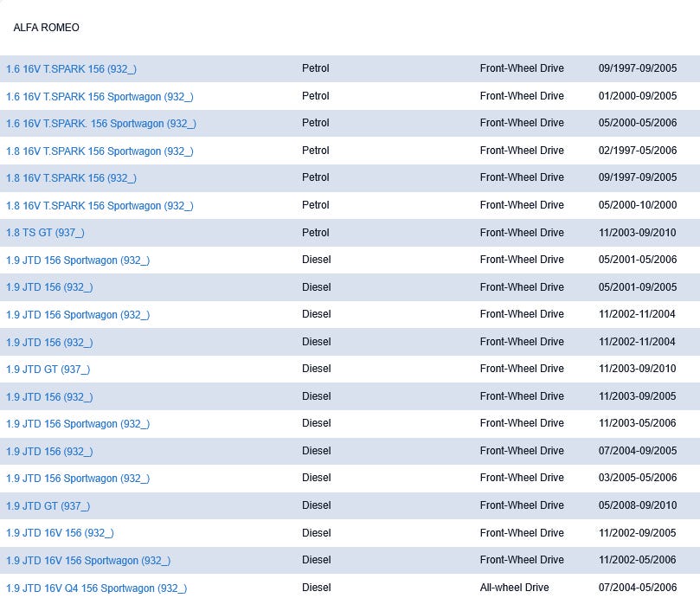Open 1.8 16V T.SPARK Sportwagon link dated 02/1997-05/2006
Viewport: 700px width, 598px height.
100,151
